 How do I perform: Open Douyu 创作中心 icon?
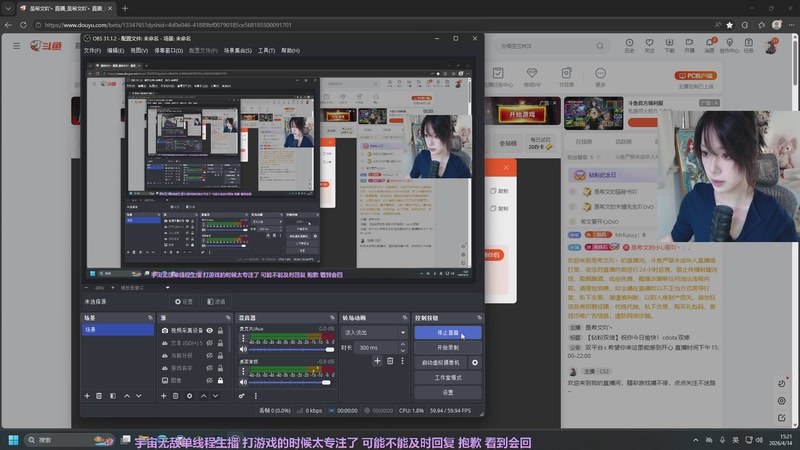(x=729, y=45)
